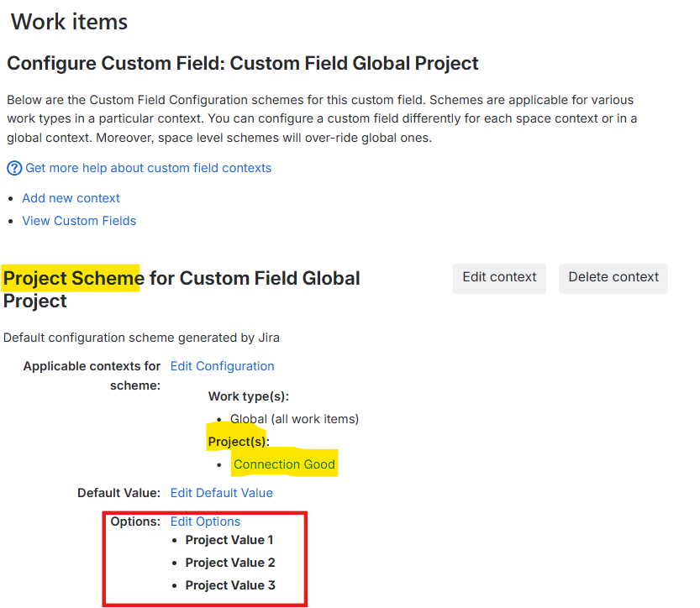Click the Add new context link
The image size is (700, 608).
point(71,198)
